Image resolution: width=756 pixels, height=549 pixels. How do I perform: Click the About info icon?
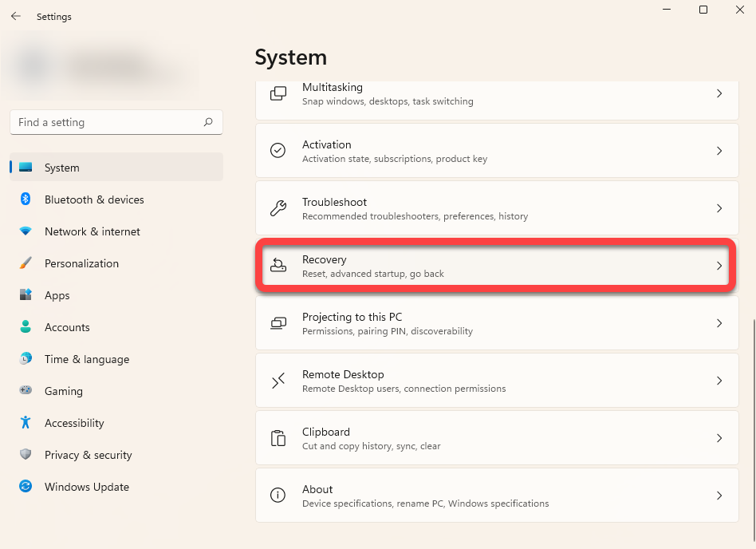pos(278,496)
